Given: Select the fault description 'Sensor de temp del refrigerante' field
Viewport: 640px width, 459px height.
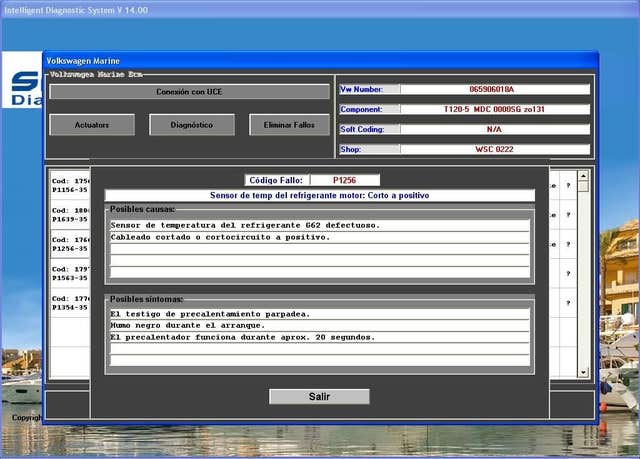Looking at the screenshot, I should click(319, 196).
